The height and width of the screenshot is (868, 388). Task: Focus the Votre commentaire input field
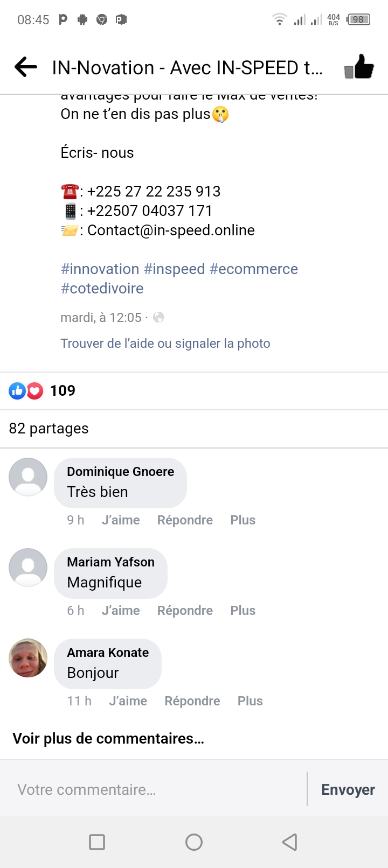(x=156, y=789)
